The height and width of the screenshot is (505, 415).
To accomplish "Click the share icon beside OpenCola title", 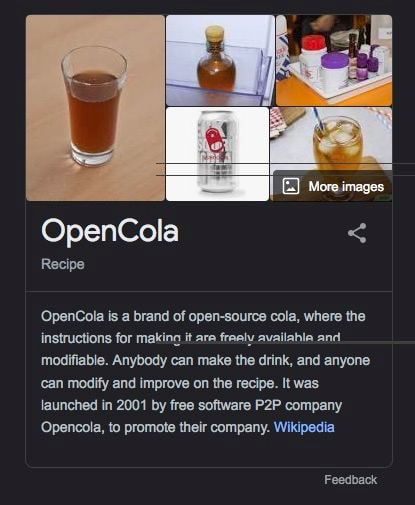I will click(x=357, y=233).
